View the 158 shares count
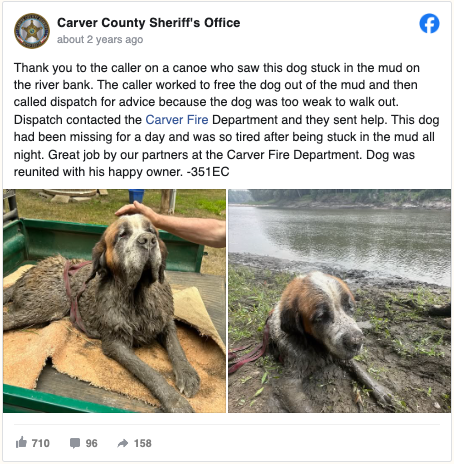 click(143, 443)
